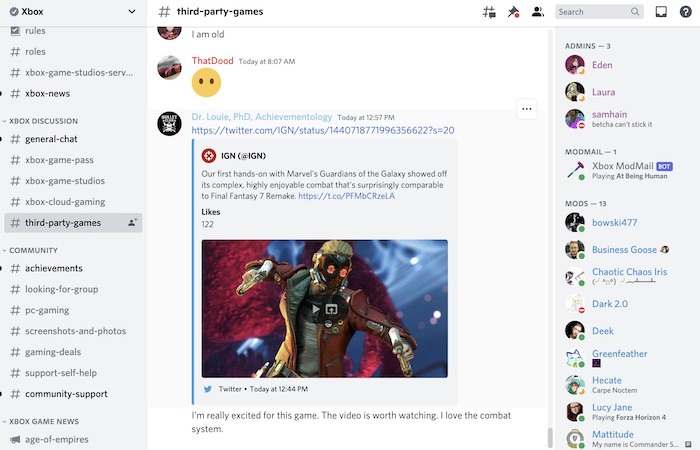The image size is (700, 450).
Task: Open message more options button
Action: coord(526,109)
